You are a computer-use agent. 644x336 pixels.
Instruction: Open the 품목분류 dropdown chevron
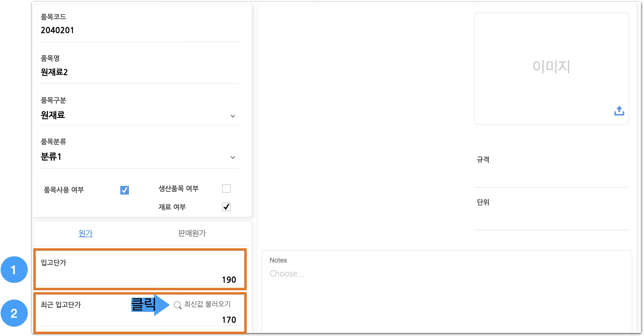click(x=233, y=157)
